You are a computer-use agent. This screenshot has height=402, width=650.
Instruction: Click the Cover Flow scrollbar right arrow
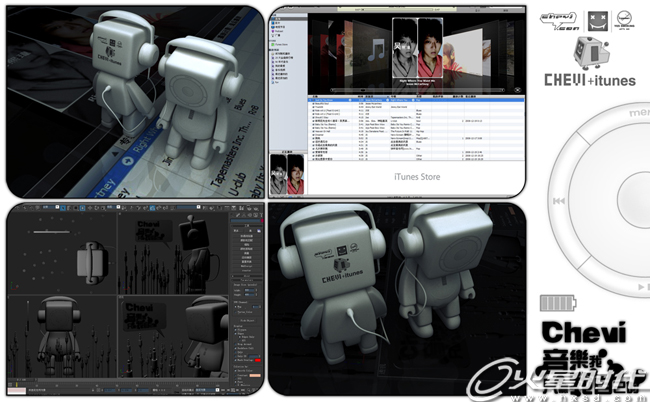tap(503, 90)
